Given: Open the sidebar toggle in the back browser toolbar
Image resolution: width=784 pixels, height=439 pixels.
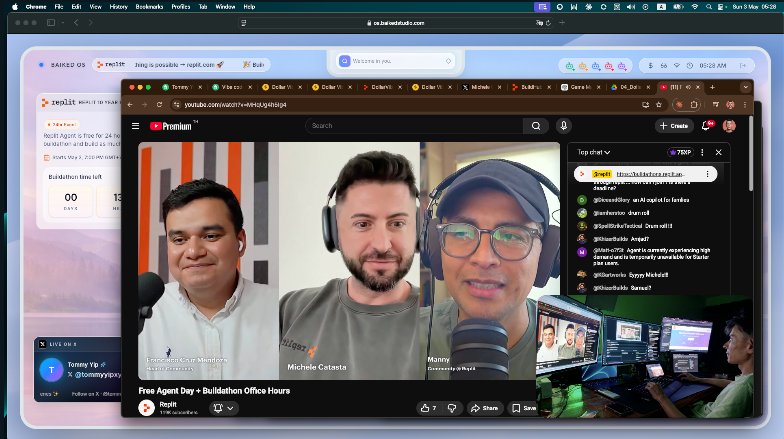Looking at the screenshot, I should tap(50, 22).
